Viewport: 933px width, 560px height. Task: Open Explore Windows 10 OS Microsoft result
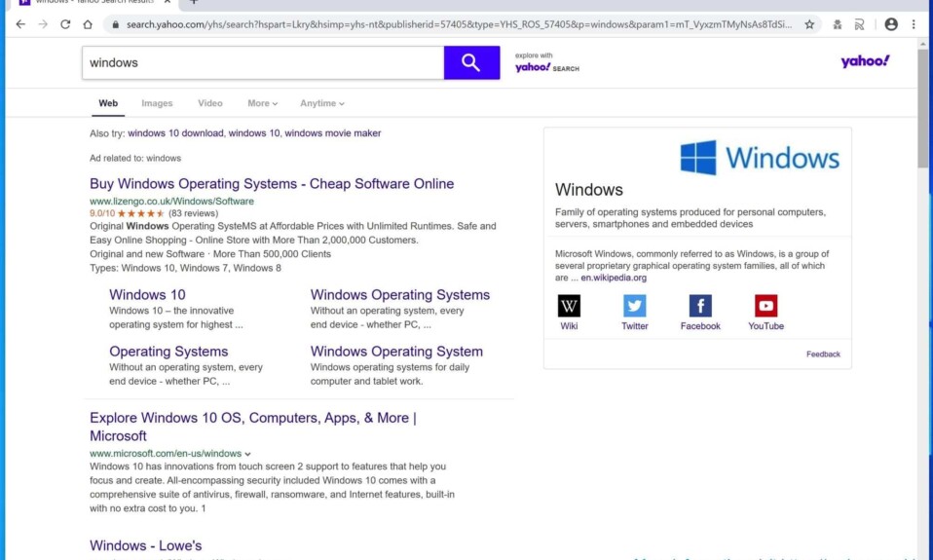tap(253, 427)
